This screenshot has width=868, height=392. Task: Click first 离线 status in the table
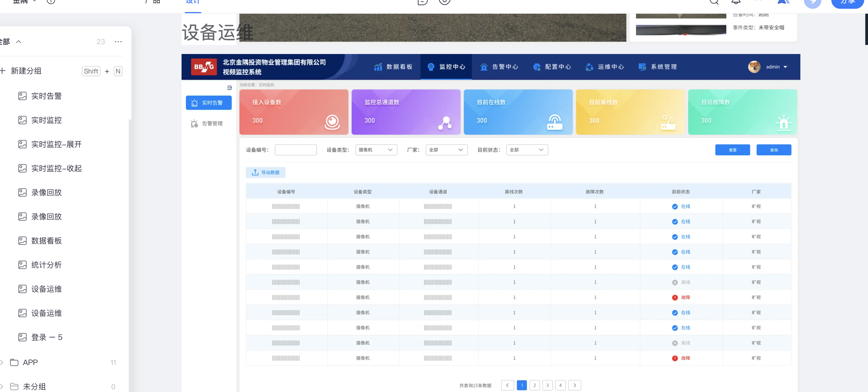pos(681,282)
